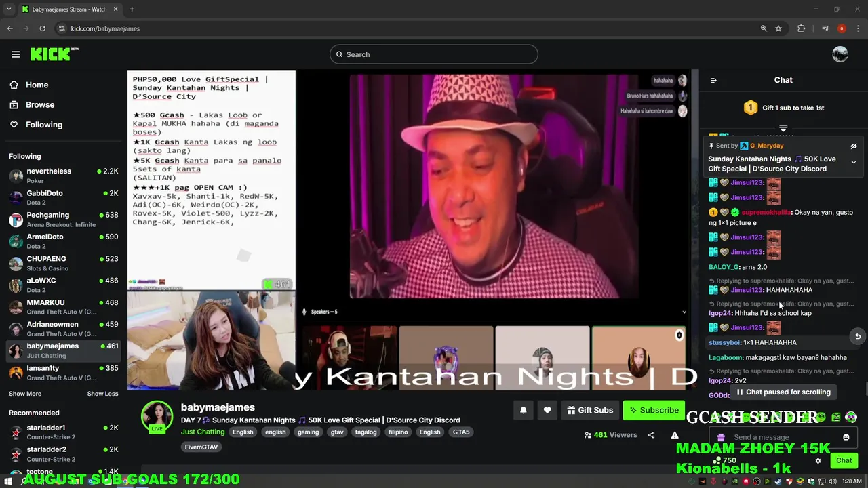This screenshot has height=488, width=868.
Task: Click the babymaejames live avatar
Action: tap(157, 416)
